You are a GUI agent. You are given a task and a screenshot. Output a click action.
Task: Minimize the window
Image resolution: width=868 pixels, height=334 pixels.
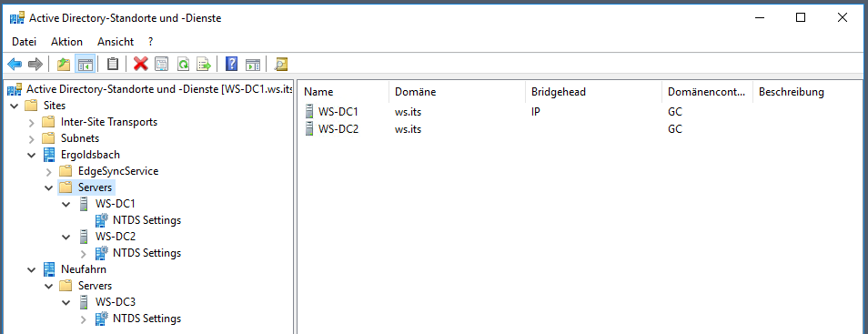pos(760,17)
